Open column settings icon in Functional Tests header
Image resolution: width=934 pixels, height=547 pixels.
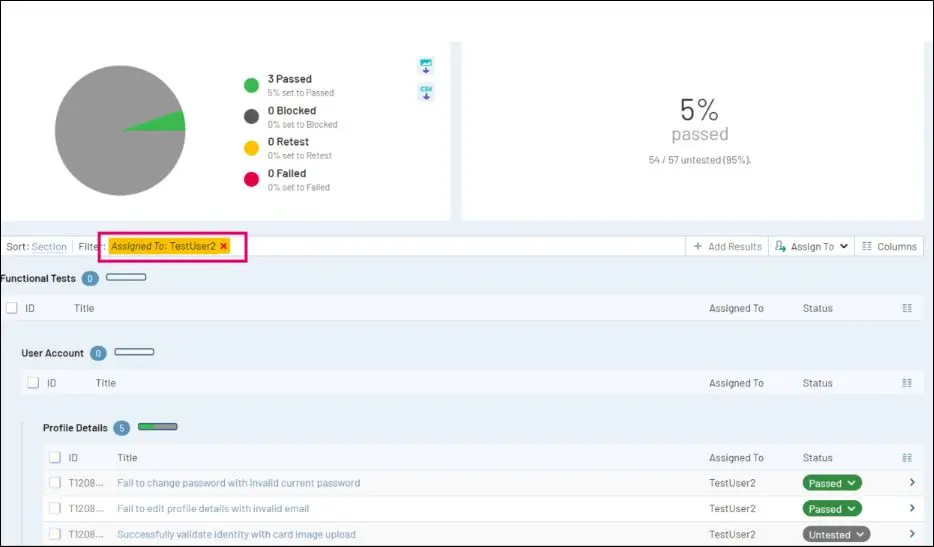(x=907, y=308)
